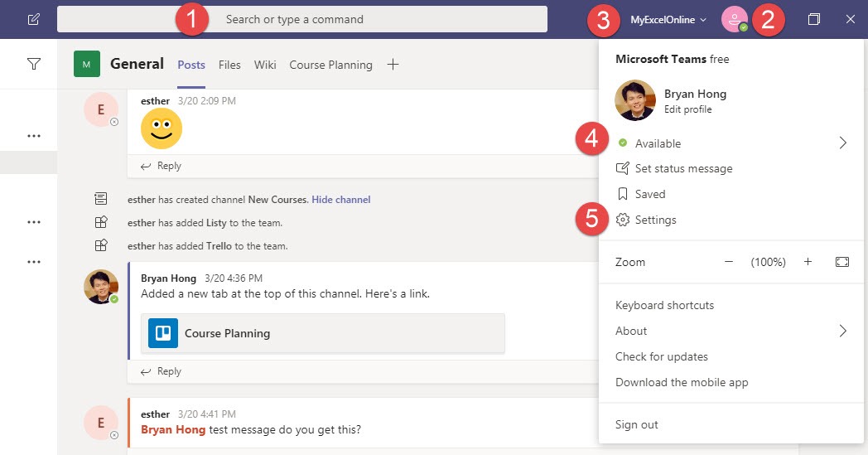
Task: Click 'esther has added Trello' text
Action: coord(208,246)
